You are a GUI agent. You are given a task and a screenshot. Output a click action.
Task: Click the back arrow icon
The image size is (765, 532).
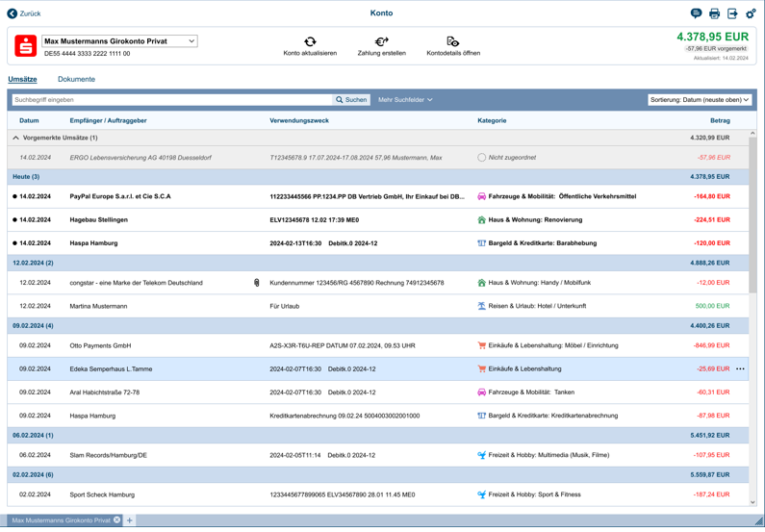(x=13, y=13)
